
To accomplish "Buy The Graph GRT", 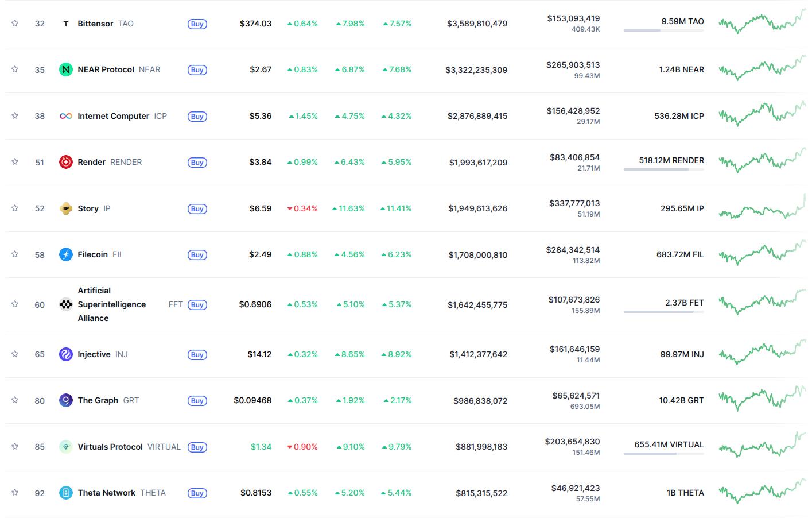I will [x=197, y=401].
